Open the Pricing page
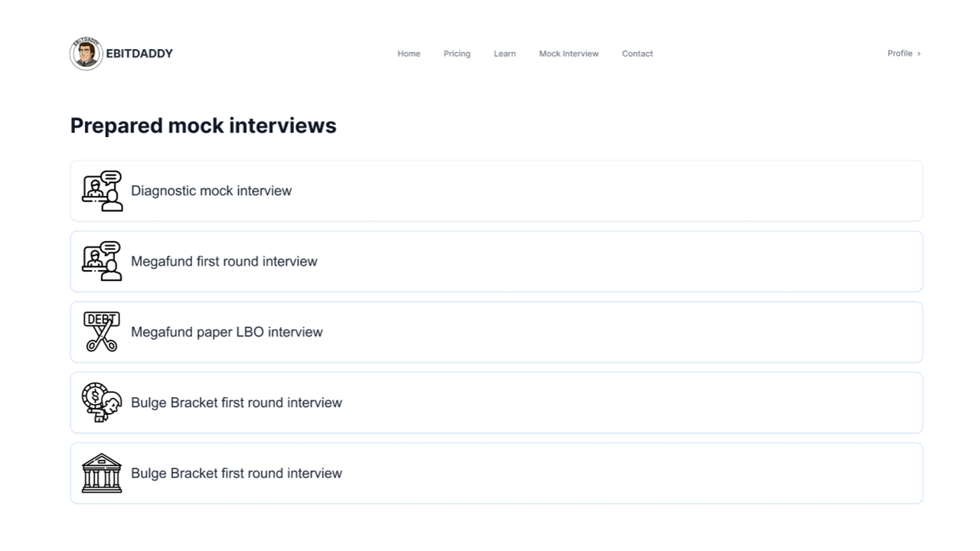This screenshot has width=980, height=551. point(457,54)
